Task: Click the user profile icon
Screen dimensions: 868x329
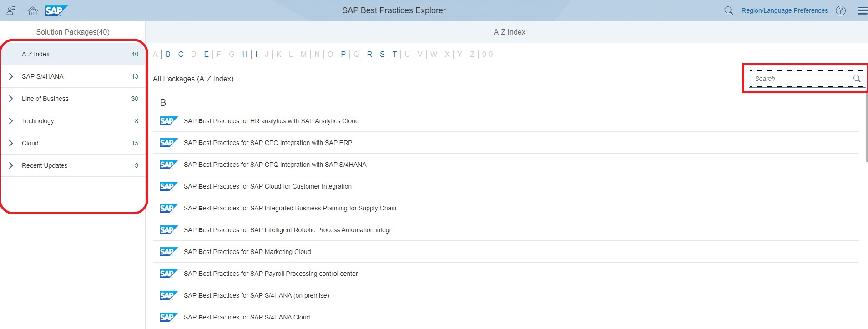Action: [x=11, y=10]
